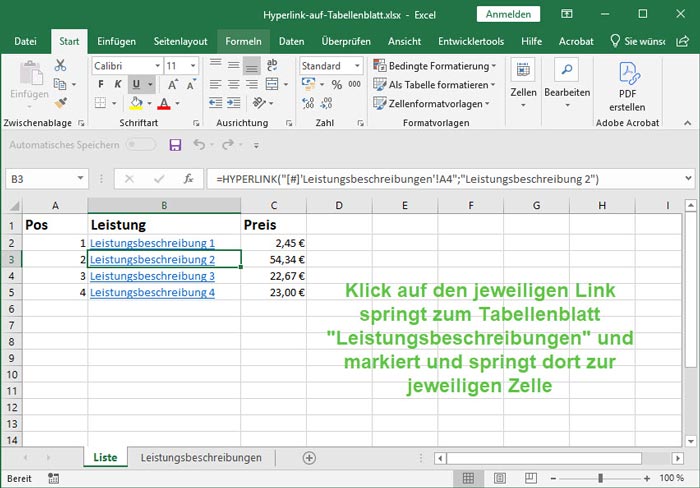Screen dimensions: 700x488
Task: Click the Format Painter brush icon
Action: point(60,103)
